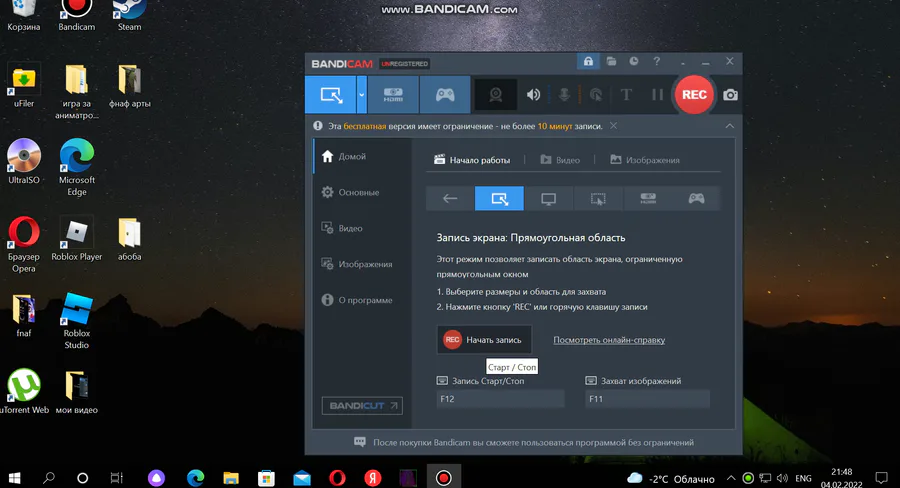
Task: Open Посмотреть онлайн-справку link
Action: [x=609, y=340]
